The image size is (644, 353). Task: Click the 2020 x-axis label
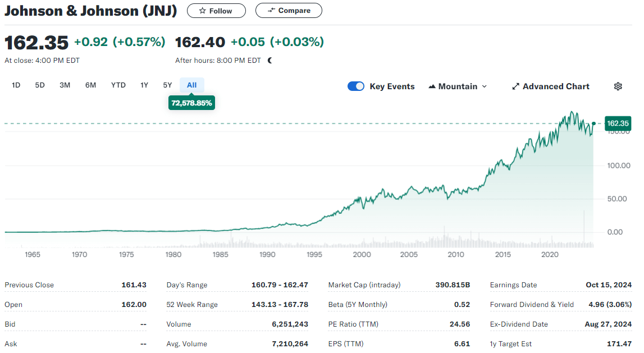click(x=550, y=255)
